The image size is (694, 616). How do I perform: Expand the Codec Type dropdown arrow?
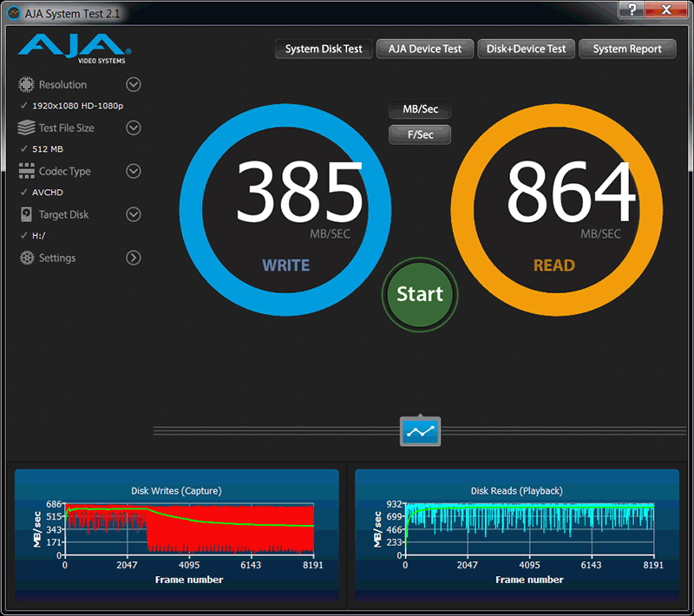click(x=134, y=171)
